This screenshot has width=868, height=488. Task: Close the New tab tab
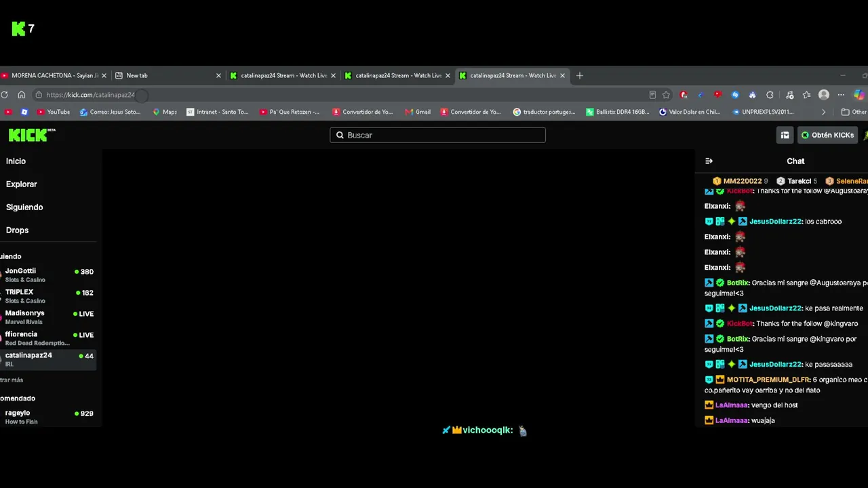pos(218,76)
